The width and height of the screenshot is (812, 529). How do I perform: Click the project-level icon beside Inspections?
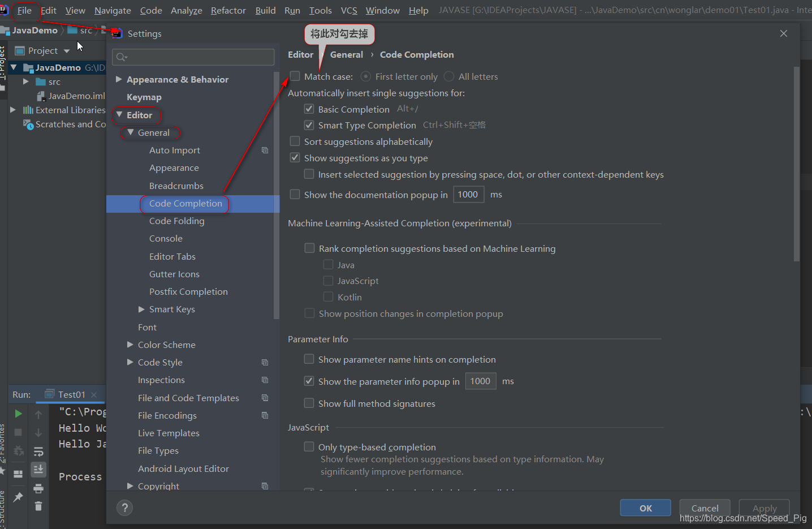coord(265,380)
